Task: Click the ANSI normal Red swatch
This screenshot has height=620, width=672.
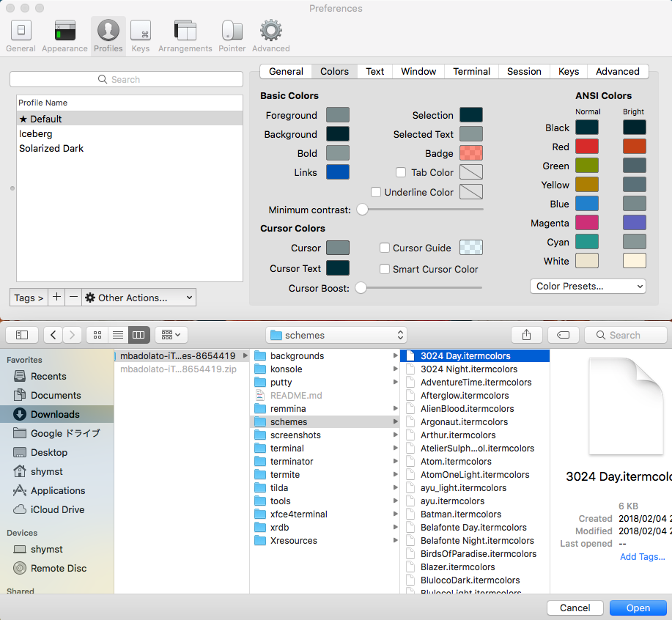Action: pos(587,147)
